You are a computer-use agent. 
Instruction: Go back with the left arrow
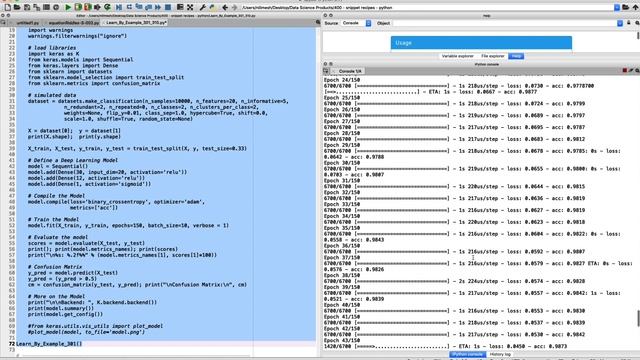click(x=225, y=7)
